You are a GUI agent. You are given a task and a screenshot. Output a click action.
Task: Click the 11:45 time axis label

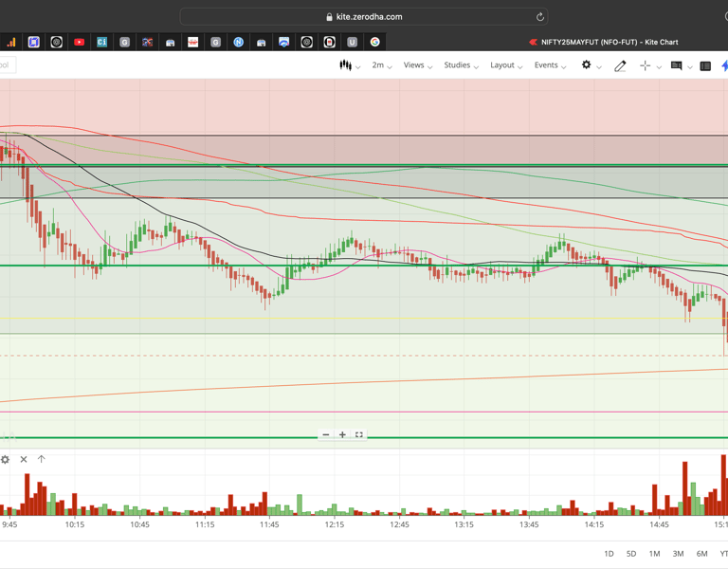(269, 524)
